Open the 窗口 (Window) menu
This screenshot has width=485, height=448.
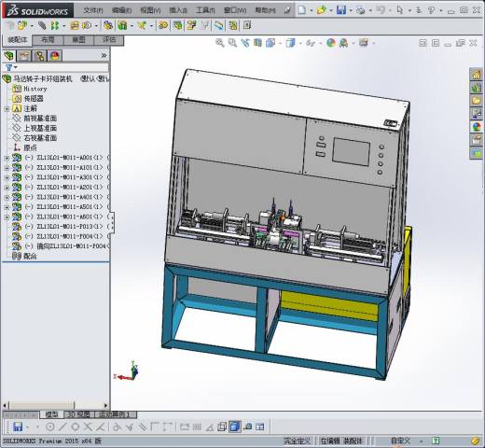tap(235, 10)
